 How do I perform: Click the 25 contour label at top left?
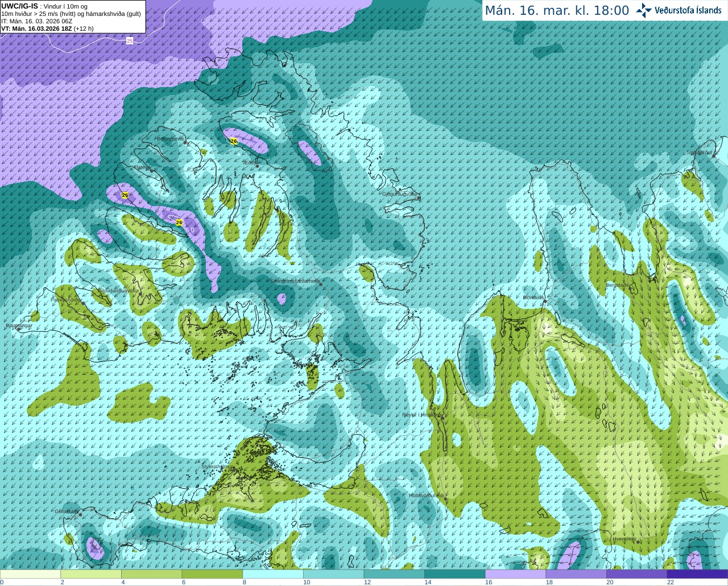point(130,41)
